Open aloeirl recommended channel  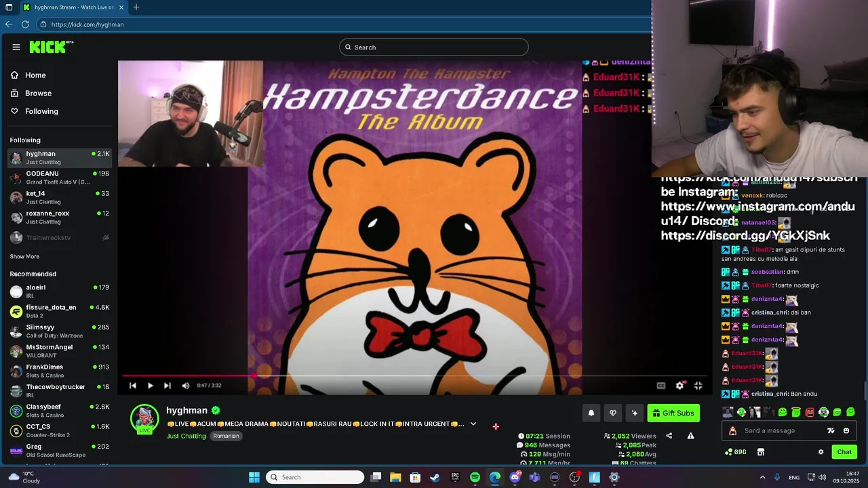point(60,291)
